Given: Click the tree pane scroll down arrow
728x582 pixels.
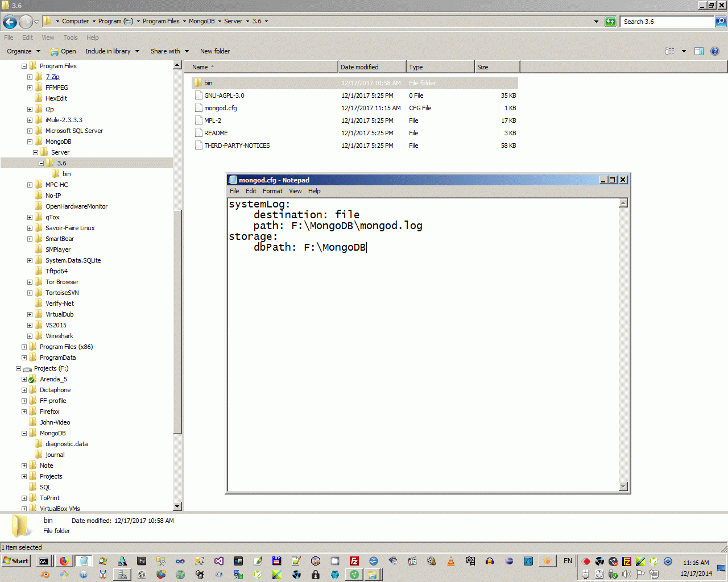Looking at the screenshot, I should (177, 506).
